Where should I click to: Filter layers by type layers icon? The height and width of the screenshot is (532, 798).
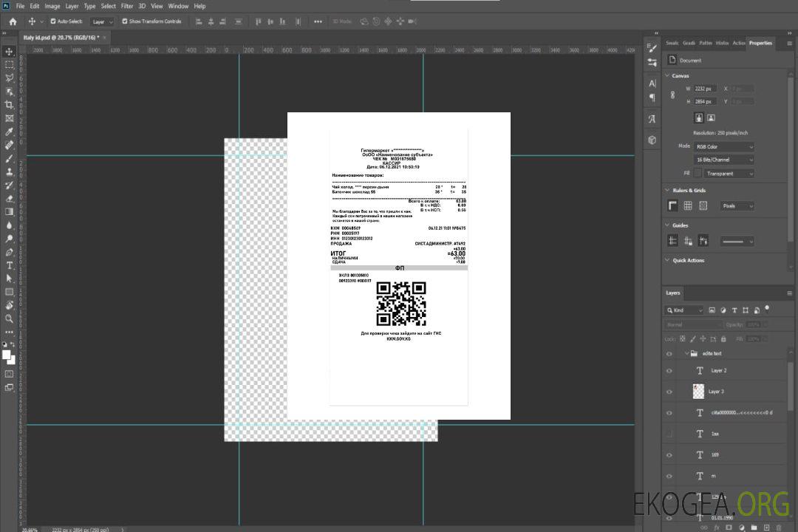[734, 310]
